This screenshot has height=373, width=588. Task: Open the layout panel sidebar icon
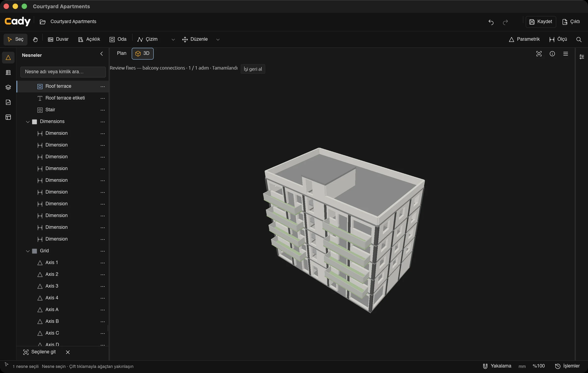coord(8,117)
